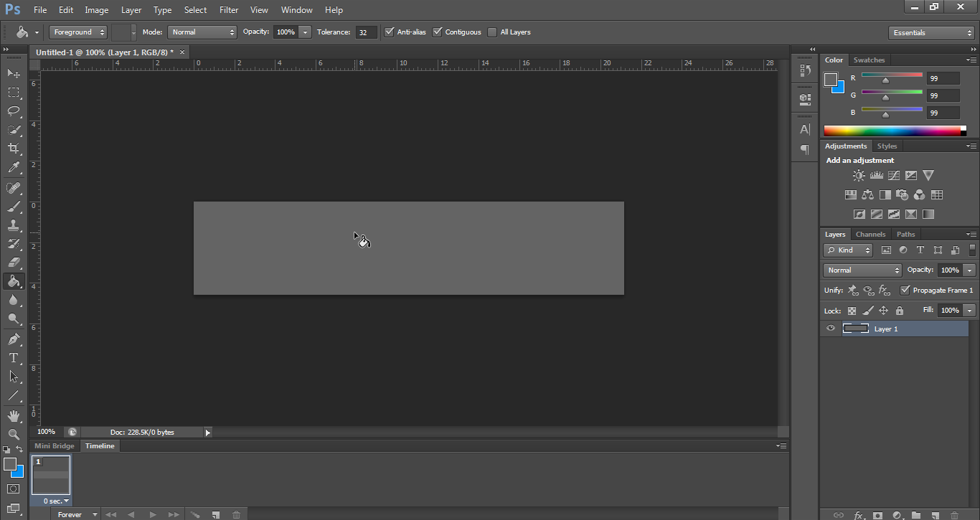Delete the layer with trash icon
Screen dimensions: 980x520
pos(954,515)
